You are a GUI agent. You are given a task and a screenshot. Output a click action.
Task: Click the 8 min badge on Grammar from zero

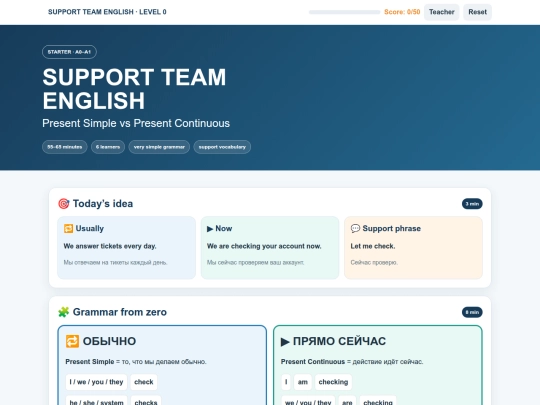point(472,312)
